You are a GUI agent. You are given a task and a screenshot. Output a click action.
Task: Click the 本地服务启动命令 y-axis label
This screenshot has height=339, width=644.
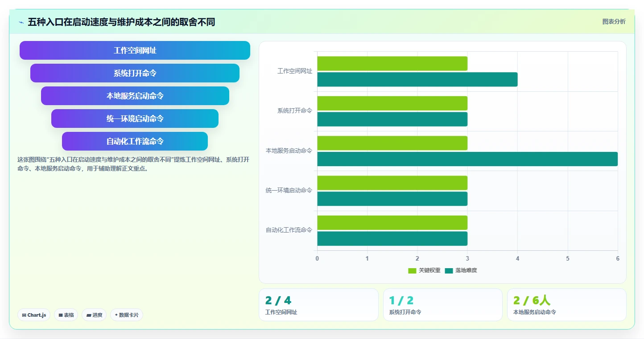[x=289, y=151]
